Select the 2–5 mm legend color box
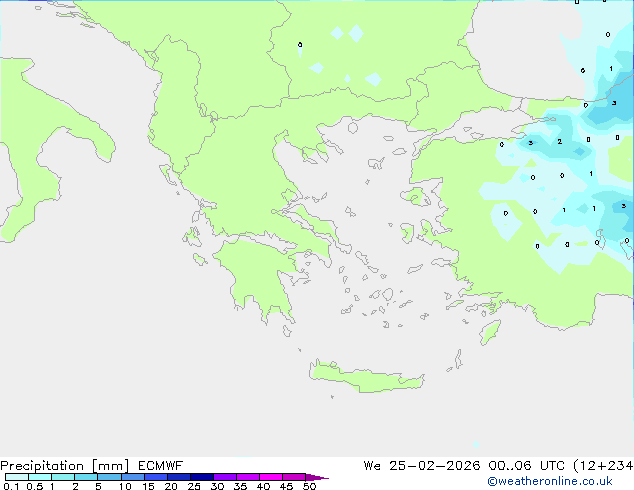634x490 pixels. coord(86,477)
